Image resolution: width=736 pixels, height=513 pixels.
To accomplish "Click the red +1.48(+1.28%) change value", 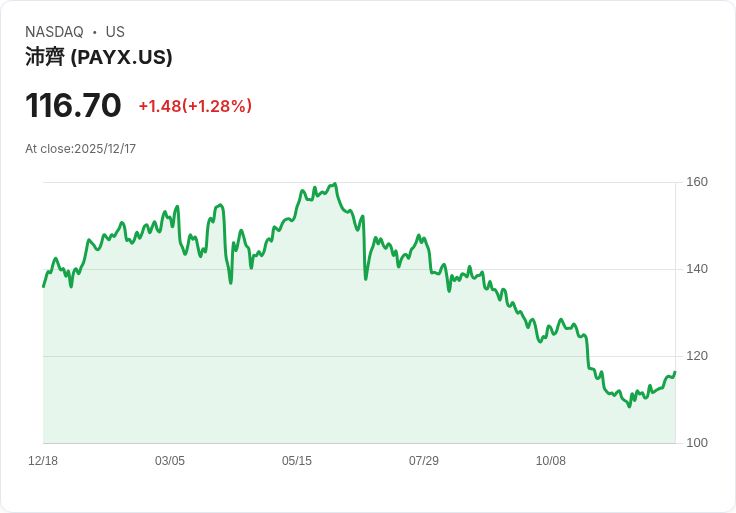I will [x=195, y=106].
